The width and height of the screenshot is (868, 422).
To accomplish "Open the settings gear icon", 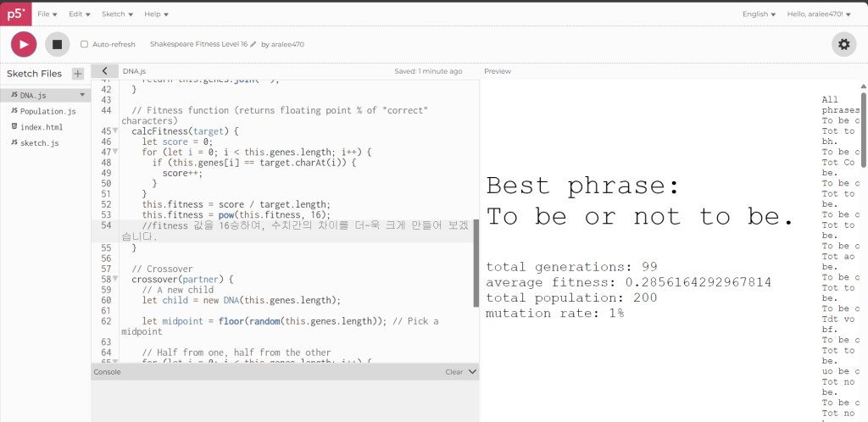I will (843, 44).
